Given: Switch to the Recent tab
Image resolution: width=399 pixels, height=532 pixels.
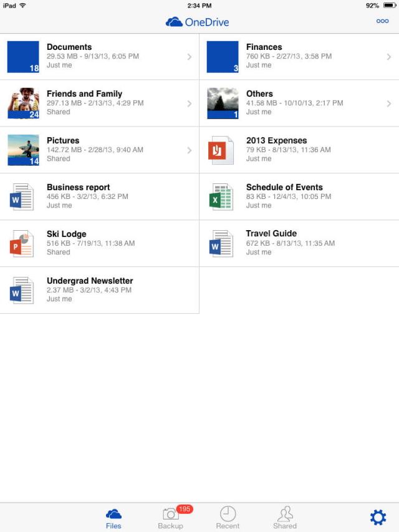Looking at the screenshot, I should tap(228, 517).
